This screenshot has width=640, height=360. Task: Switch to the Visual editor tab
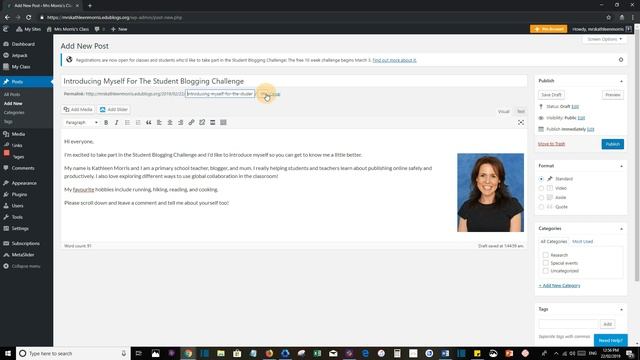(x=504, y=111)
